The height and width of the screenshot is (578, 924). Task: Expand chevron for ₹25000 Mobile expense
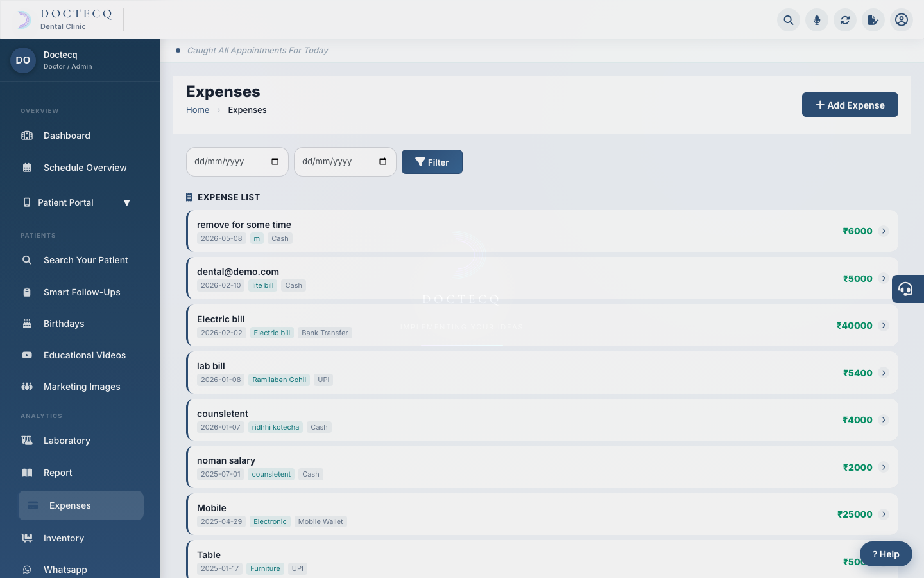click(x=884, y=514)
